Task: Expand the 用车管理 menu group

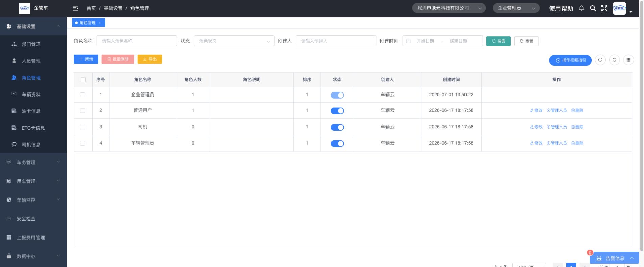Action: click(33, 181)
